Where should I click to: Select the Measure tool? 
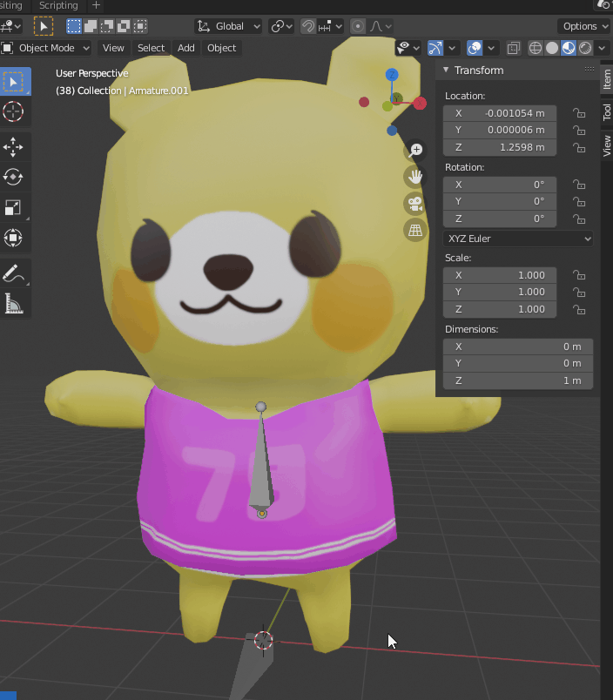[x=13, y=304]
